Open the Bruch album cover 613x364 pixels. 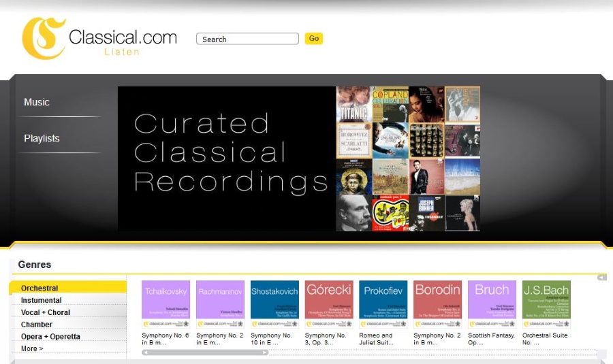click(x=492, y=304)
